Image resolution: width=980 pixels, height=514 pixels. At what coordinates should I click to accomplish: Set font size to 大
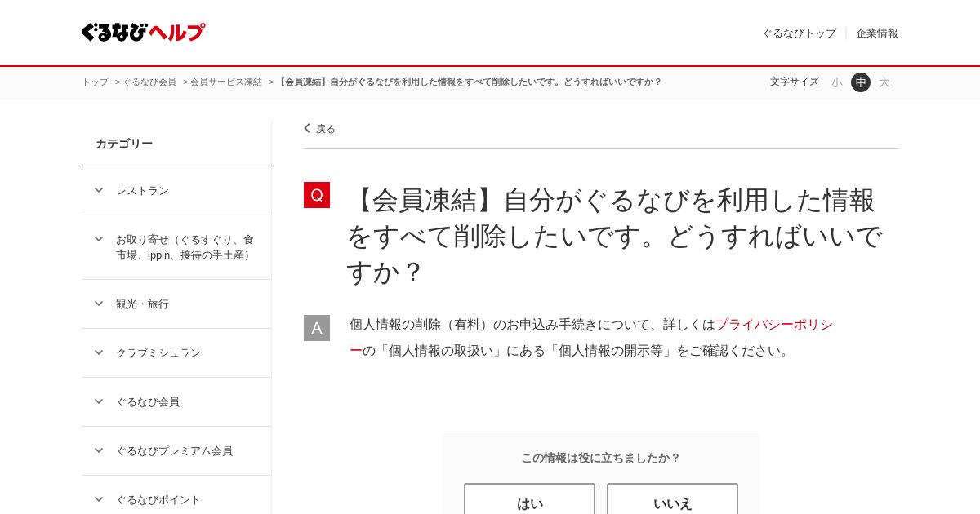tap(884, 82)
